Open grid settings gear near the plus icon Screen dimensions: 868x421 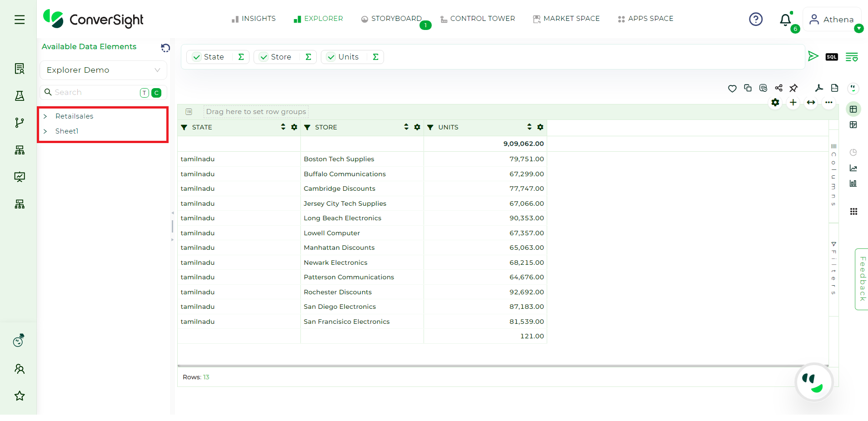tap(775, 103)
